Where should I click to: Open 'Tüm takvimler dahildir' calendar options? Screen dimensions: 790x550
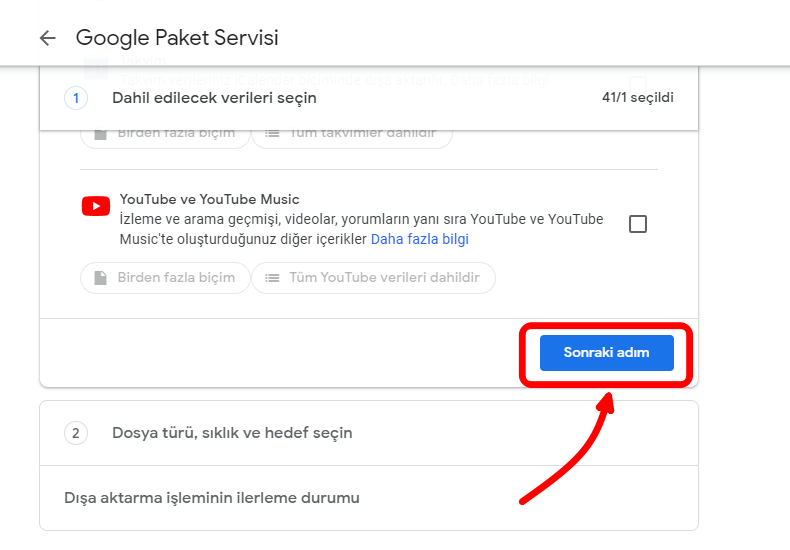[x=351, y=133]
